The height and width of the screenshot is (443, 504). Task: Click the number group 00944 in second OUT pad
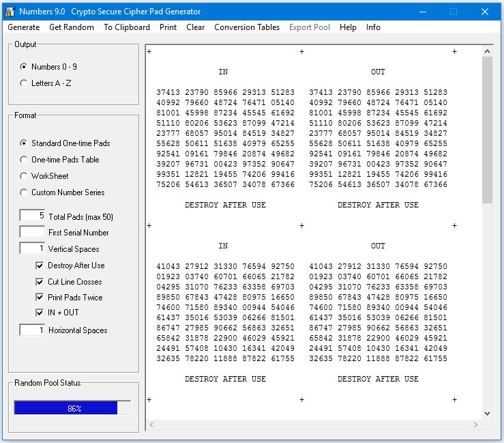406,307
